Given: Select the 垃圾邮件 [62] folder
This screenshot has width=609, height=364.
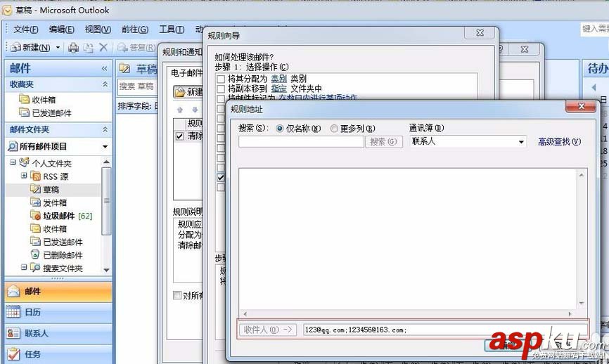Looking at the screenshot, I should click(61, 215).
